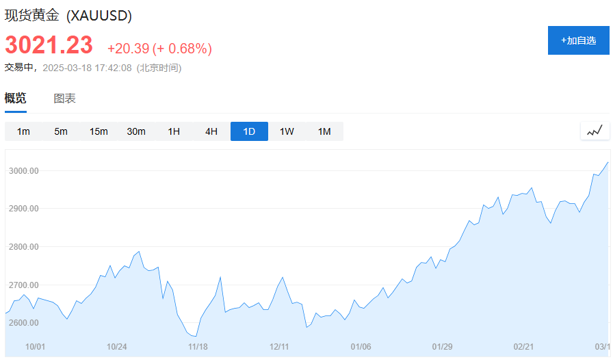Screen dimensions: 613x364
Task: Click the 01/29 date marker on axis
Action: click(442, 347)
